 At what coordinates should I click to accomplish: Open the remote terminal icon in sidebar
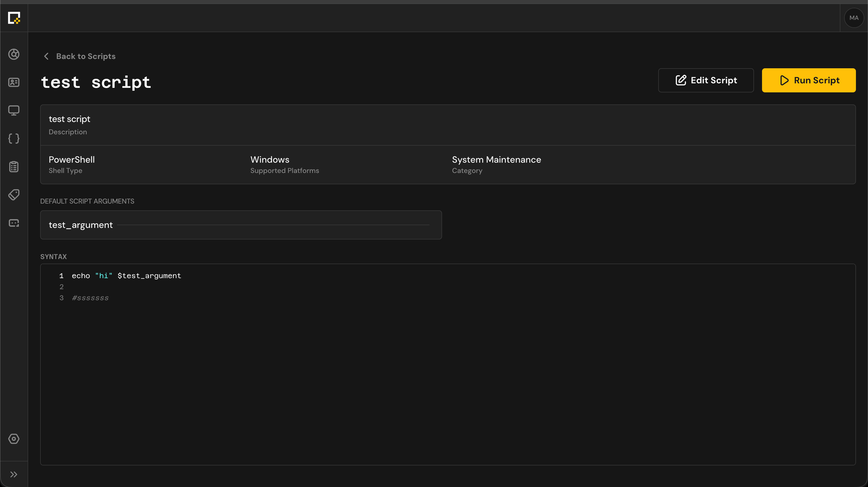pyautogui.click(x=14, y=223)
